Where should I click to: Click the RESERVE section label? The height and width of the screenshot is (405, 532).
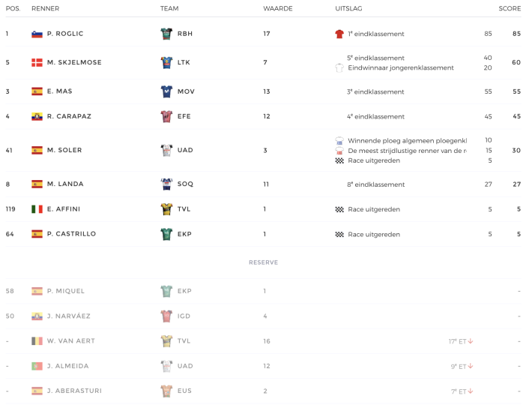263,262
